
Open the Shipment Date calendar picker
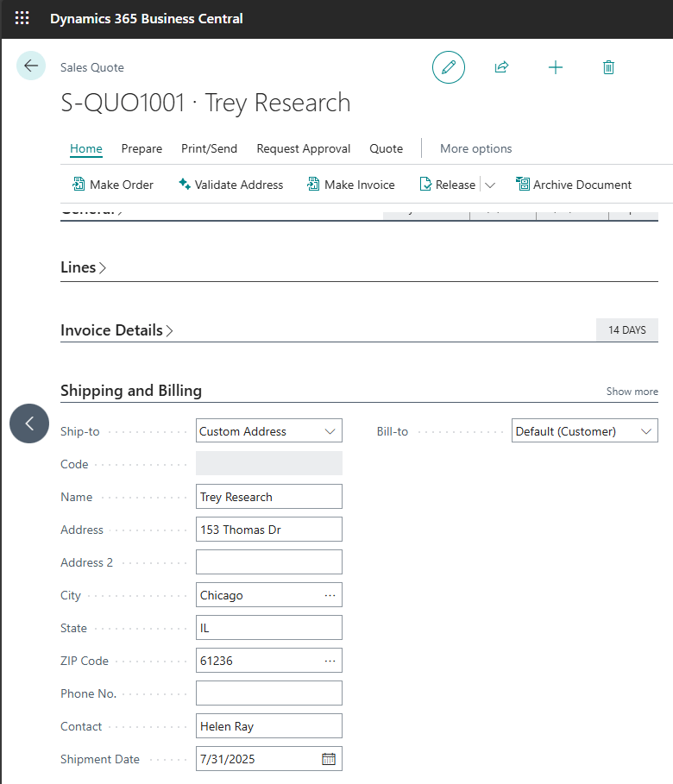328,759
